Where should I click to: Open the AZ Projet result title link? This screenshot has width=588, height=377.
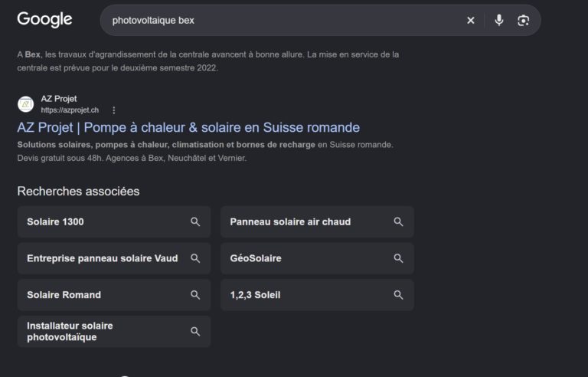(x=188, y=127)
